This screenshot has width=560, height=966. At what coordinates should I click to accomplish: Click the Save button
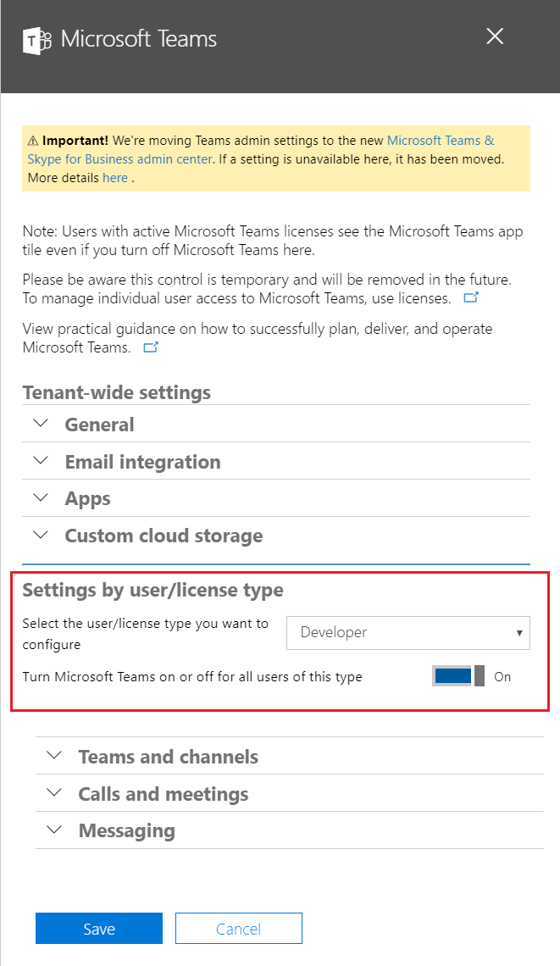[x=99, y=929]
